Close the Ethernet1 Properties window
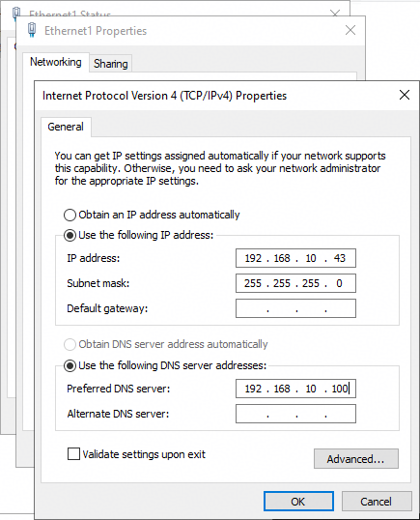420x520 pixels. point(350,30)
